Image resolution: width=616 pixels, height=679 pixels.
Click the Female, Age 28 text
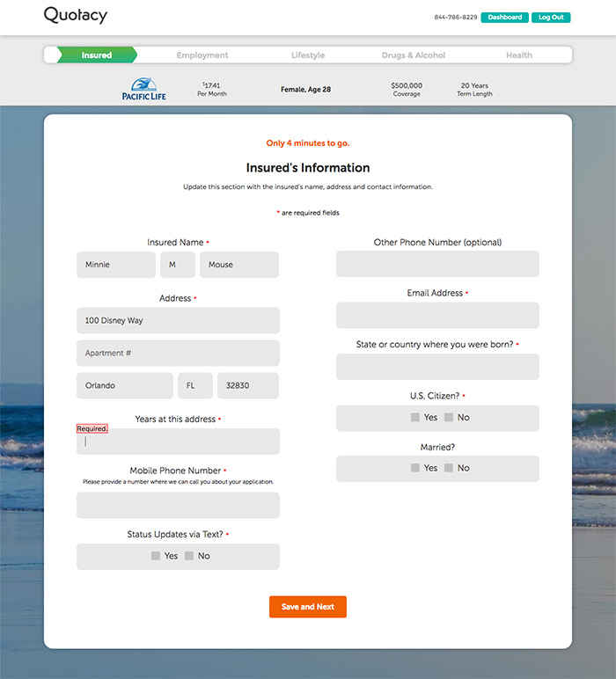click(x=306, y=89)
